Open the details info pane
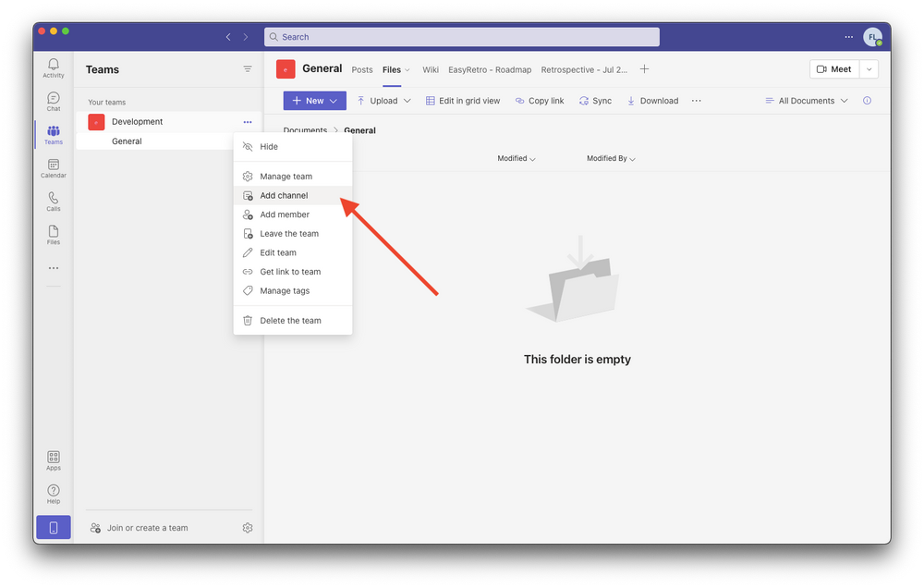The height and width of the screenshot is (588, 924). point(867,101)
